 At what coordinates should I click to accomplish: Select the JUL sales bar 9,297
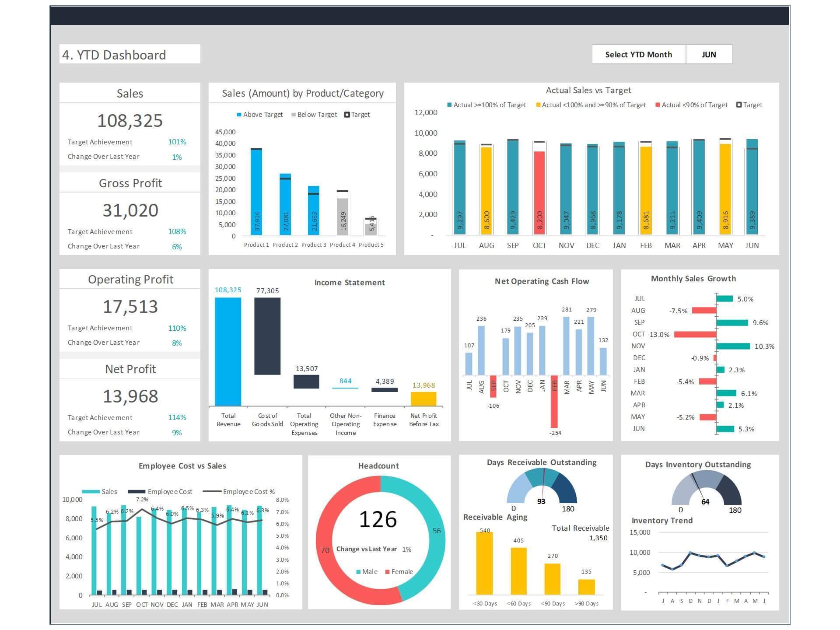460,187
